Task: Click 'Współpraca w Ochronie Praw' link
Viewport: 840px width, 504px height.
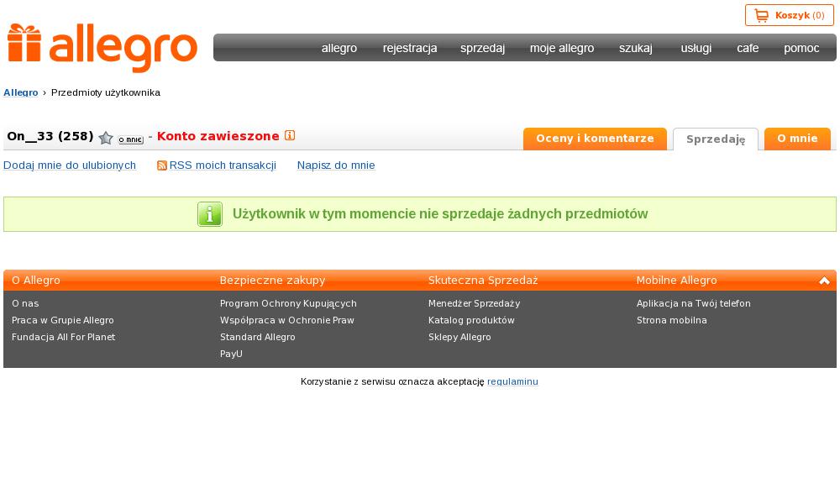Action: (x=287, y=320)
